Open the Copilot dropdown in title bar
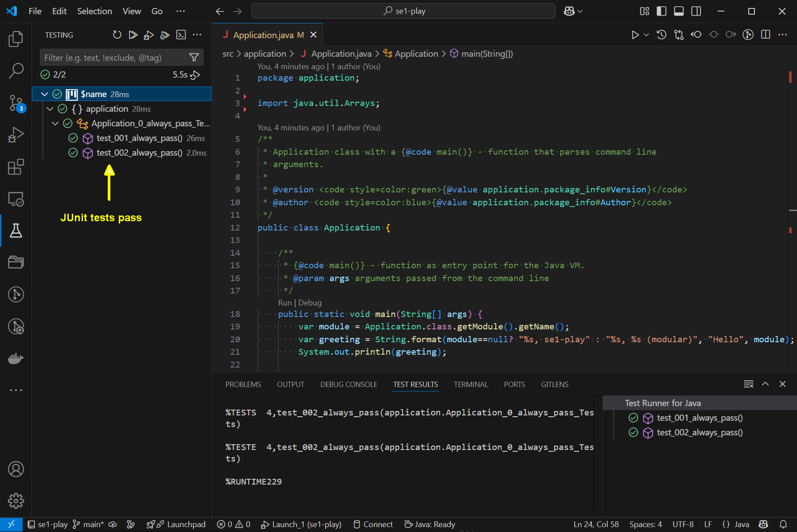This screenshot has width=797, height=532. (x=573, y=11)
